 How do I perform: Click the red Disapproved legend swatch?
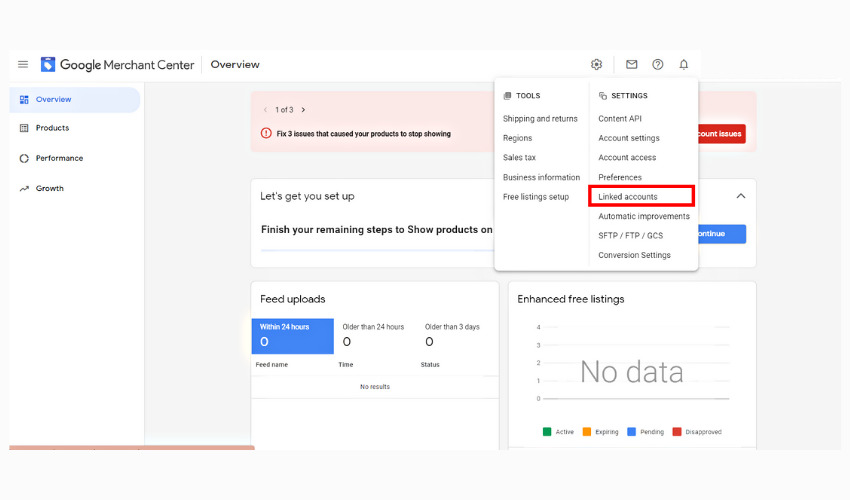[x=677, y=432]
